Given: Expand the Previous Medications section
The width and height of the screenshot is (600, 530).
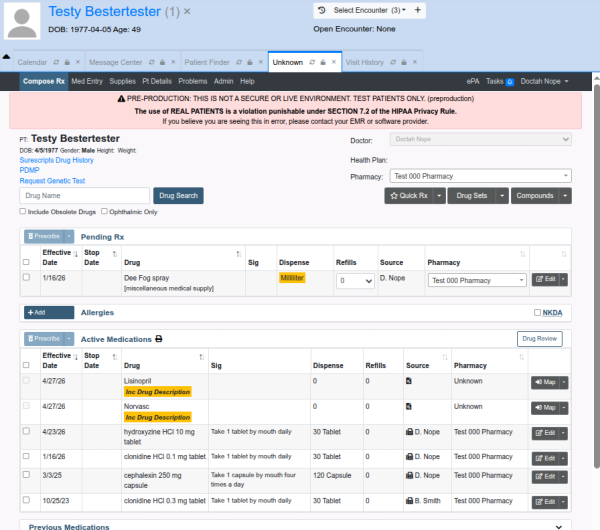Looking at the screenshot, I should pyautogui.click(x=556, y=525).
